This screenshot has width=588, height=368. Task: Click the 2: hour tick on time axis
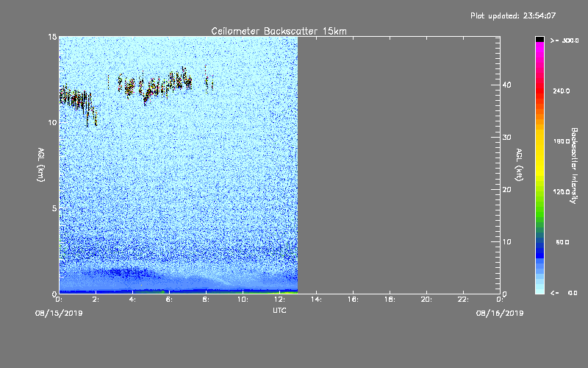96,300
